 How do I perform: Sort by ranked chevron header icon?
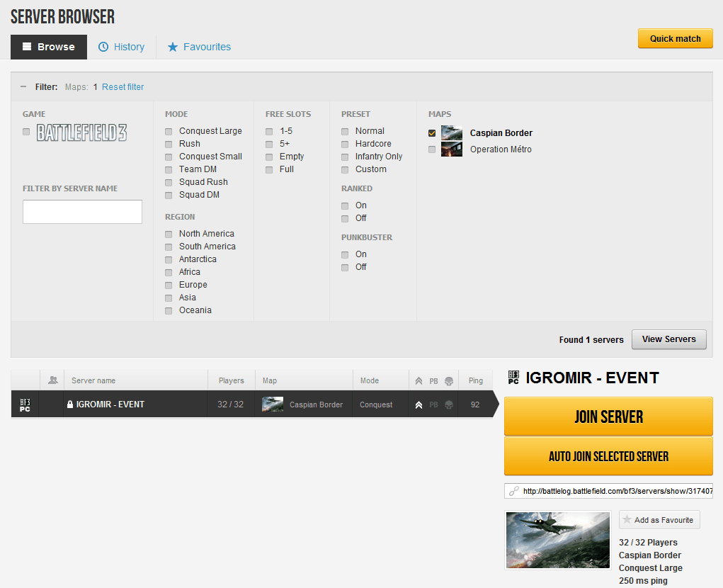(x=419, y=381)
